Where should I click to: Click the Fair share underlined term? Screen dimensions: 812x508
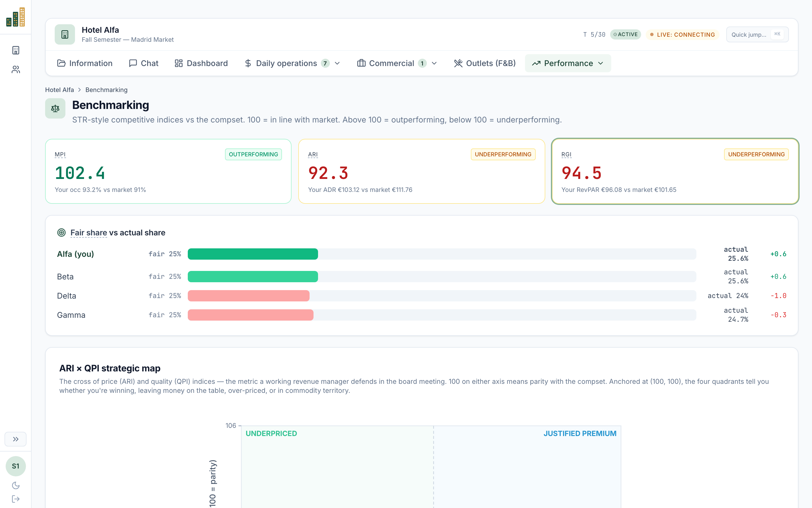pyautogui.click(x=89, y=233)
